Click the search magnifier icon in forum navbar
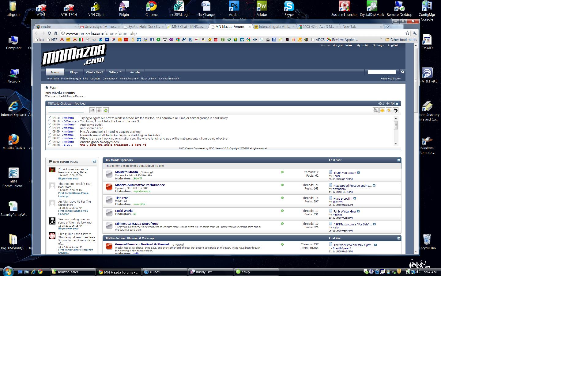The height and width of the screenshot is (368, 588). pyautogui.click(x=403, y=72)
